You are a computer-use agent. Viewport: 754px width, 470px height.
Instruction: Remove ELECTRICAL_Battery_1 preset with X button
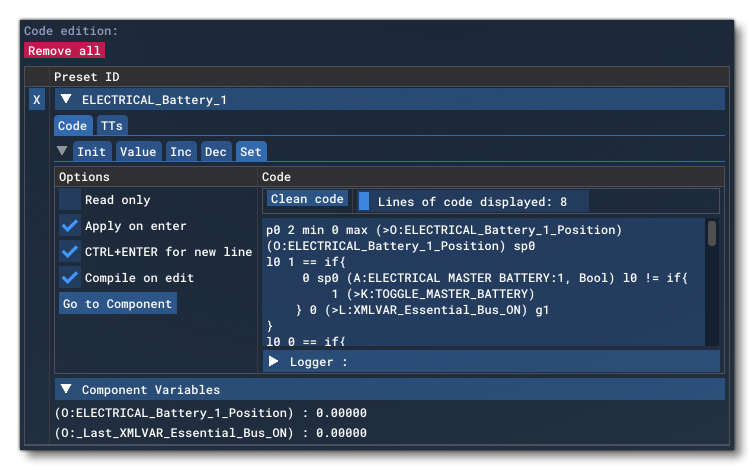pyautogui.click(x=37, y=100)
